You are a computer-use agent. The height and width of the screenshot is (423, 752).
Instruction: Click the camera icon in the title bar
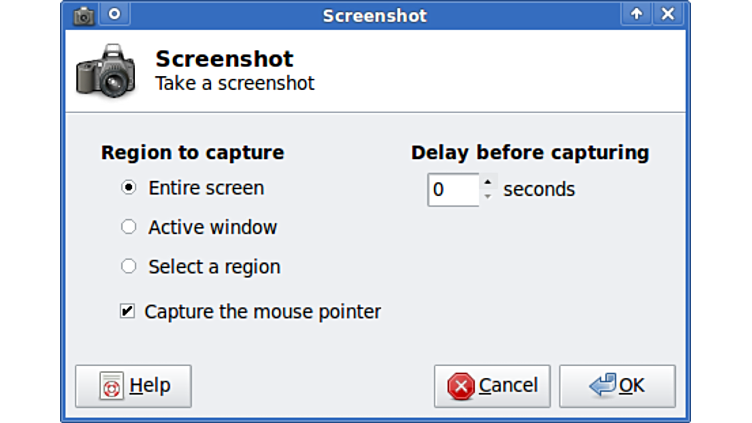pos(84,15)
